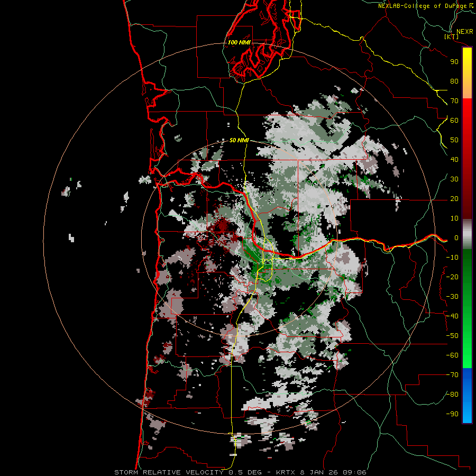
Task: Click the positive 50 knot scale value
Action: (x=454, y=140)
